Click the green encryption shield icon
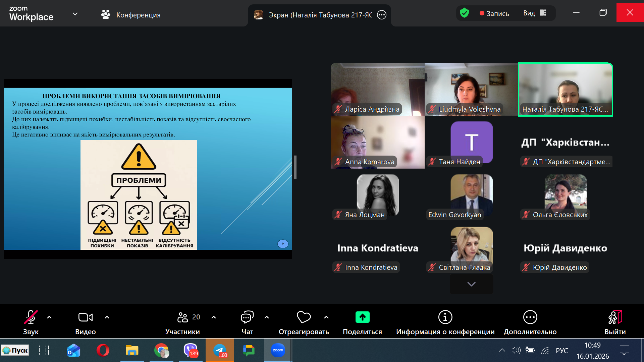This screenshot has width=644, height=362. coord(464,13)
